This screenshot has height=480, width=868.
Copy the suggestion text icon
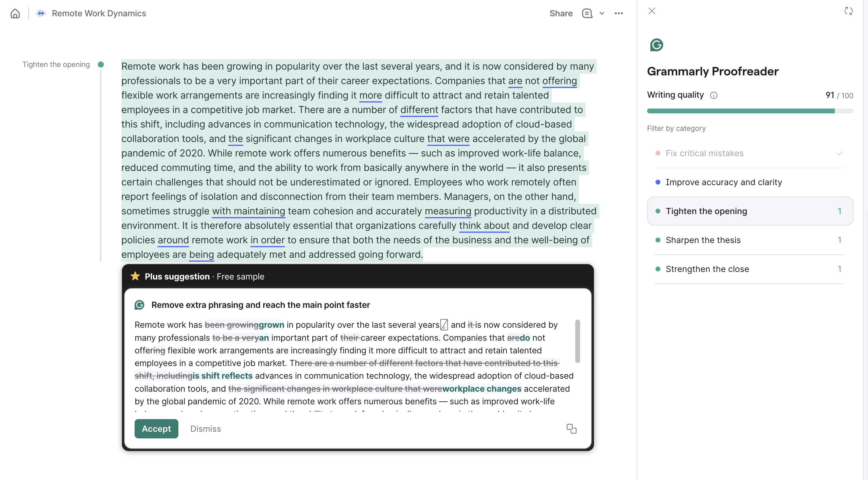(572, 428)
